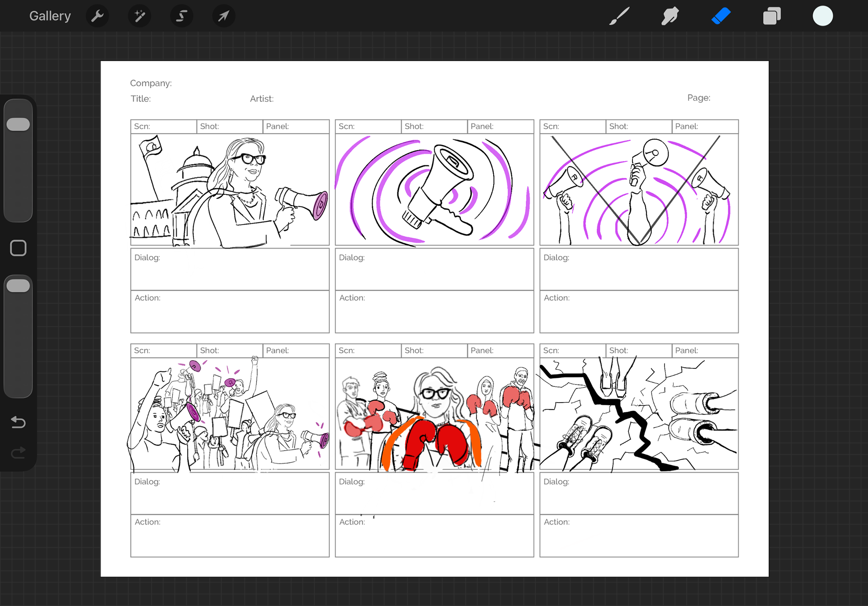Redo the last undone action

tap(18, 452)
